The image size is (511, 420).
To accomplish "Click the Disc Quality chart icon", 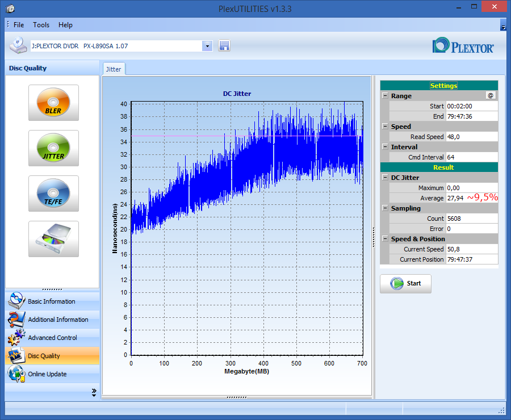I will point(16,355).
